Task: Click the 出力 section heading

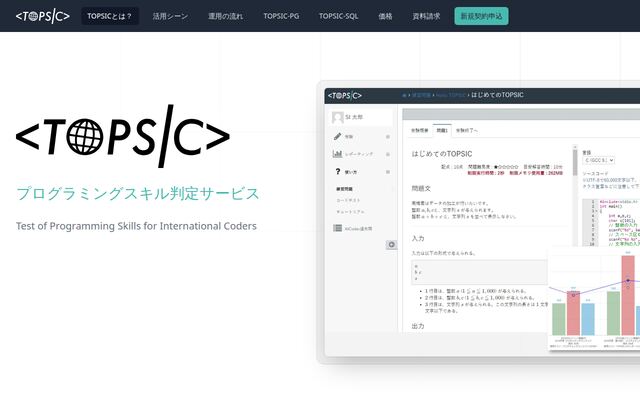Action: (418, 326)
